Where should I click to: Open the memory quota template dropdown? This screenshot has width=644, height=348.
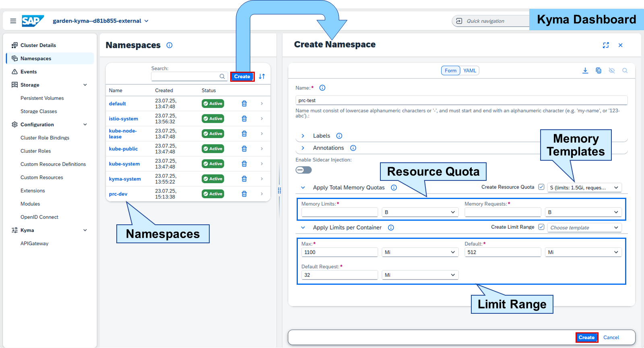[584, 188]
